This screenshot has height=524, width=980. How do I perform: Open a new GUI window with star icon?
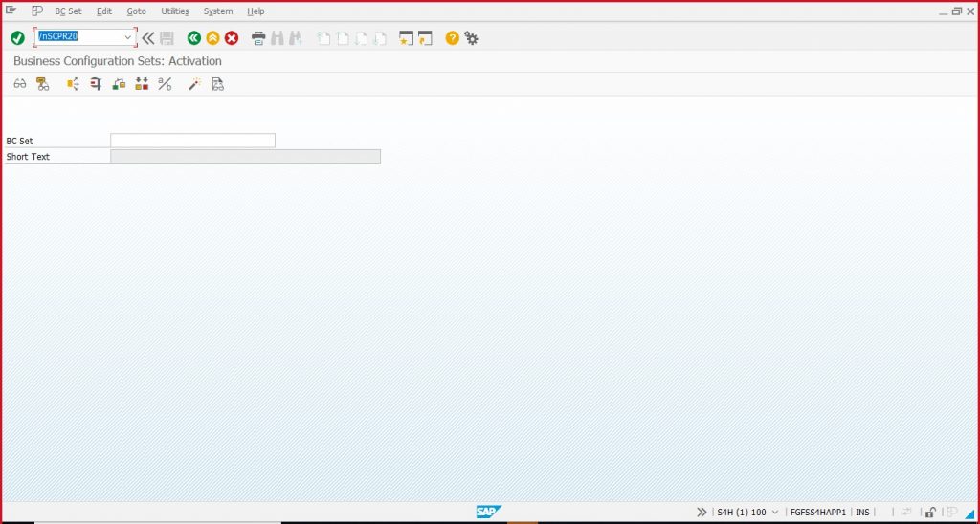(x=406, y=38)
